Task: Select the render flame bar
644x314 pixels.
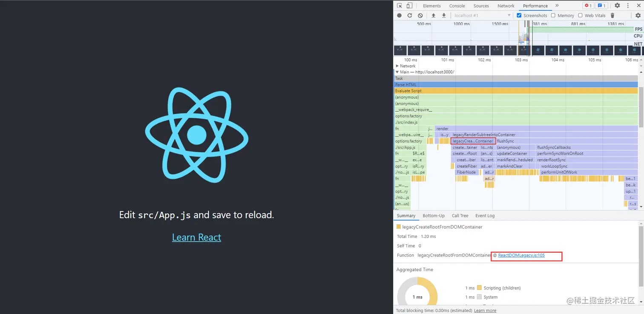Action: click(536, 128)
